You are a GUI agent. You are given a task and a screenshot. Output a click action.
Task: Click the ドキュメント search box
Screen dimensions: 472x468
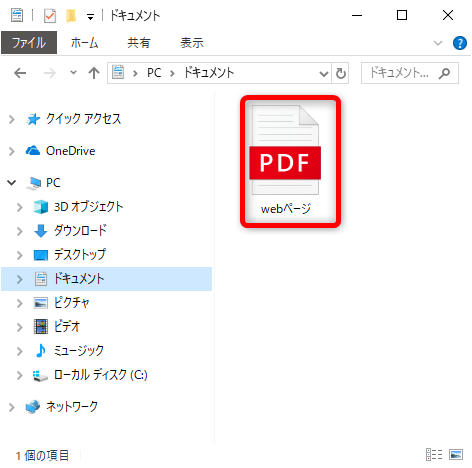click(x=410, y=73)
